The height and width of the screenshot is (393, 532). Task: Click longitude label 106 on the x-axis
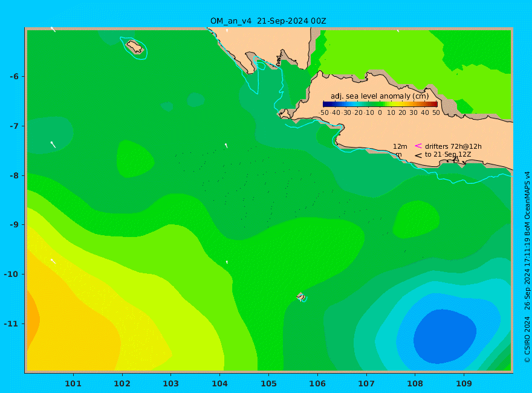[x=317, y=383]
